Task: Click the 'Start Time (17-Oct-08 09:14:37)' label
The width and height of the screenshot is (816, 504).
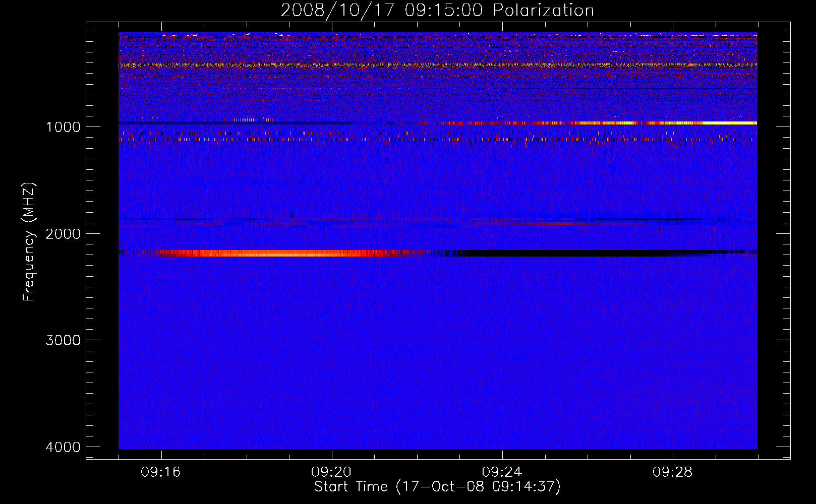Action: pyautogui.click(x=437, y=487)
